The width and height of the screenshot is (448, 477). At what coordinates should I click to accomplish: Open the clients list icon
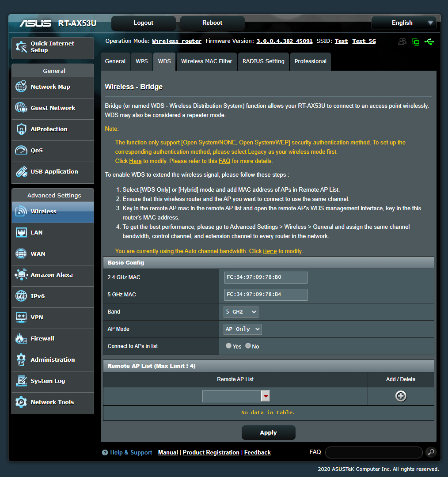click(x=402, y=41)
